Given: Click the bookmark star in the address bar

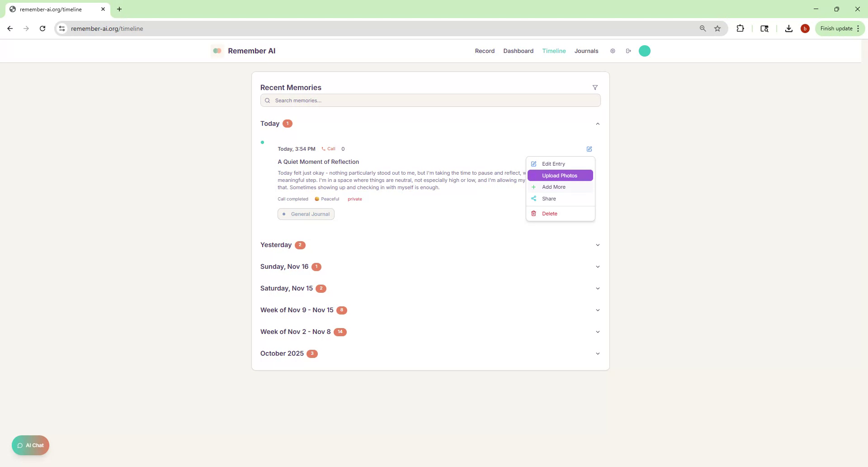Looking at the screenshot, I should [717, 28].
